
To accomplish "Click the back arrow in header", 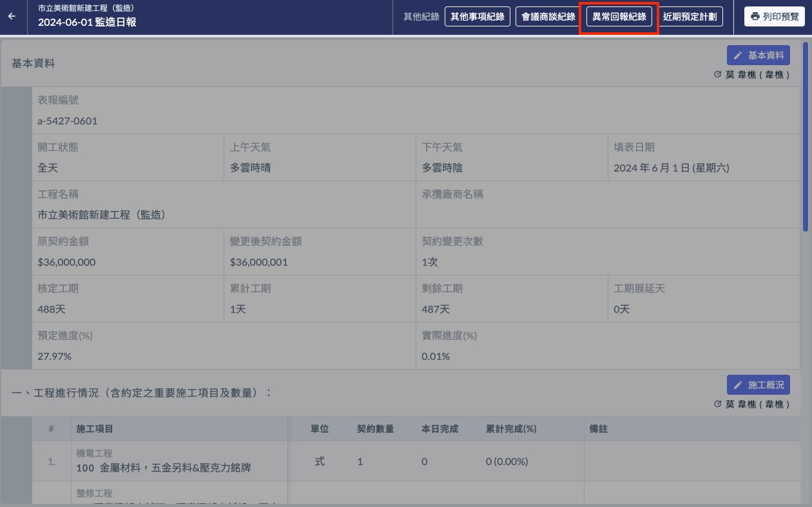I will [12, 16].
